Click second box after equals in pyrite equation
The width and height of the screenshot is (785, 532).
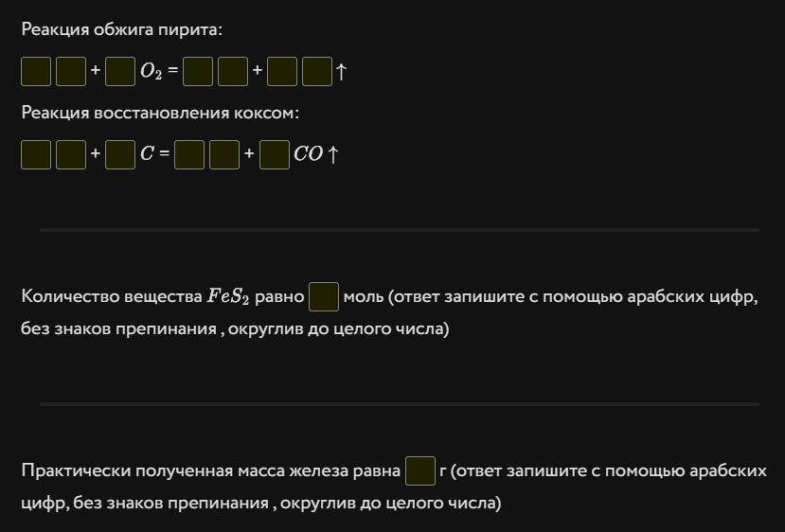pyautogui.click(x=233, y=71)
